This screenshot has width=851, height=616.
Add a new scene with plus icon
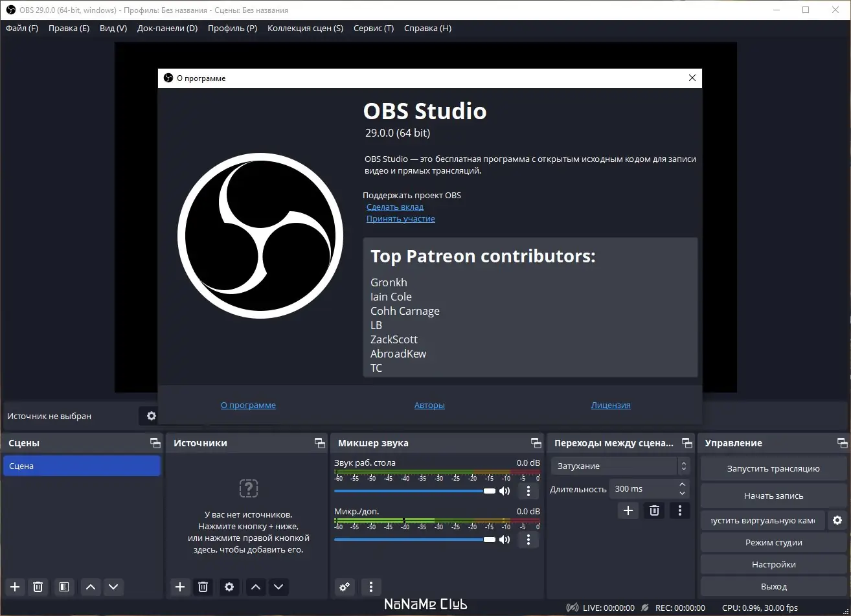point(16,587)
